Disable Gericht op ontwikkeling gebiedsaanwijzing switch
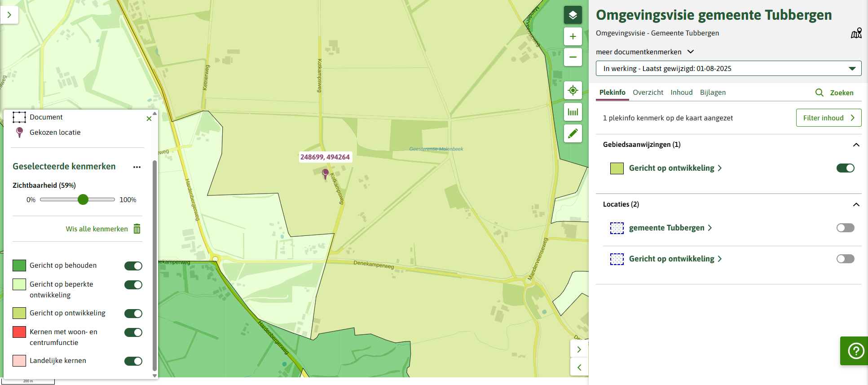 tap(846, 168)
